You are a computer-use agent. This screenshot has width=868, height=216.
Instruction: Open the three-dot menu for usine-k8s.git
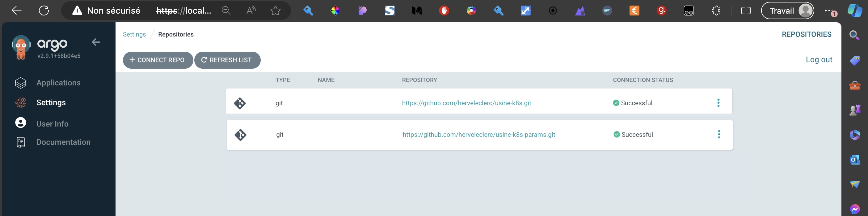718,103
